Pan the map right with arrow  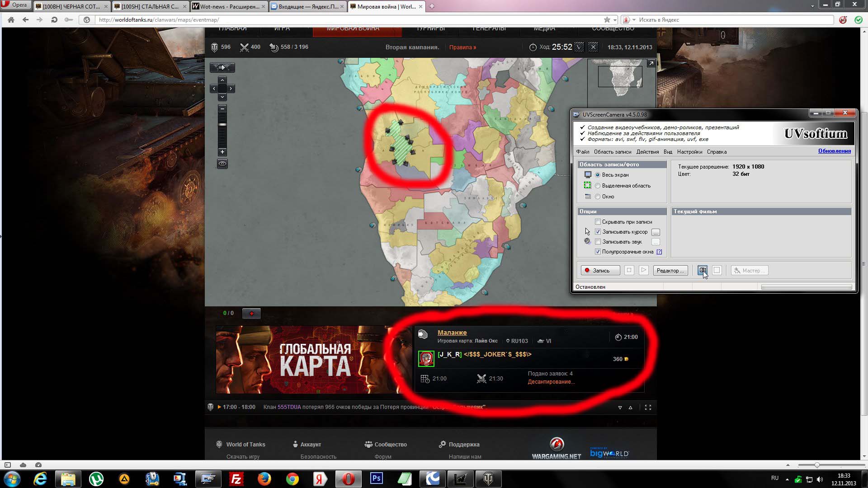click(x=231, y=89)
